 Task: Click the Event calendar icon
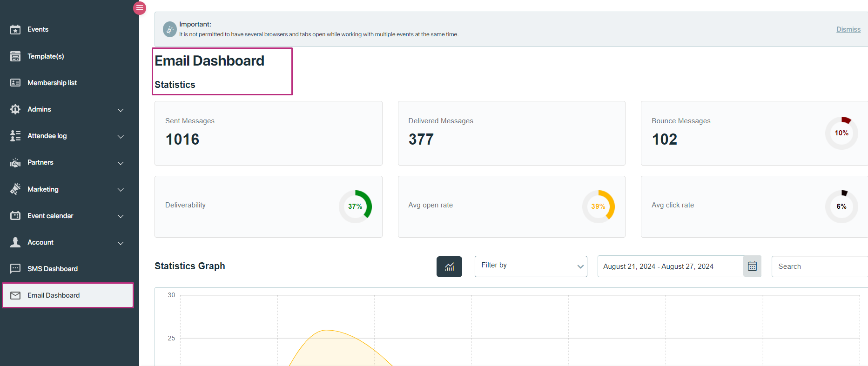click(15, 216)
